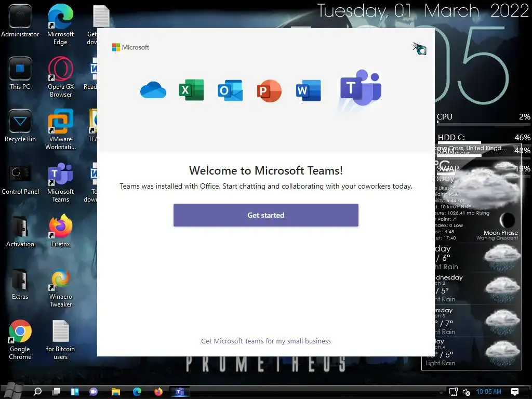Screen dimensions: 532x399
Task: Select the Extras folder icon
Action: point(20,284)
